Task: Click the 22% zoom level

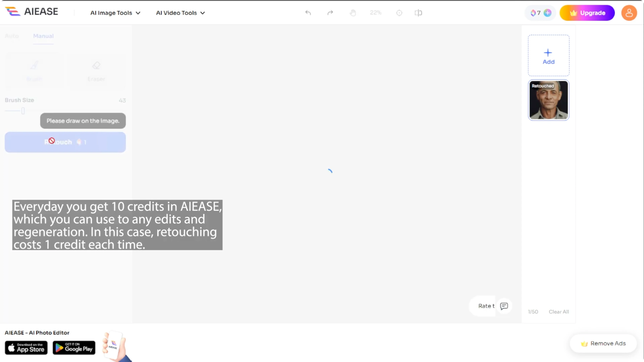Action: pyautogui.click(x=376, y=12)
